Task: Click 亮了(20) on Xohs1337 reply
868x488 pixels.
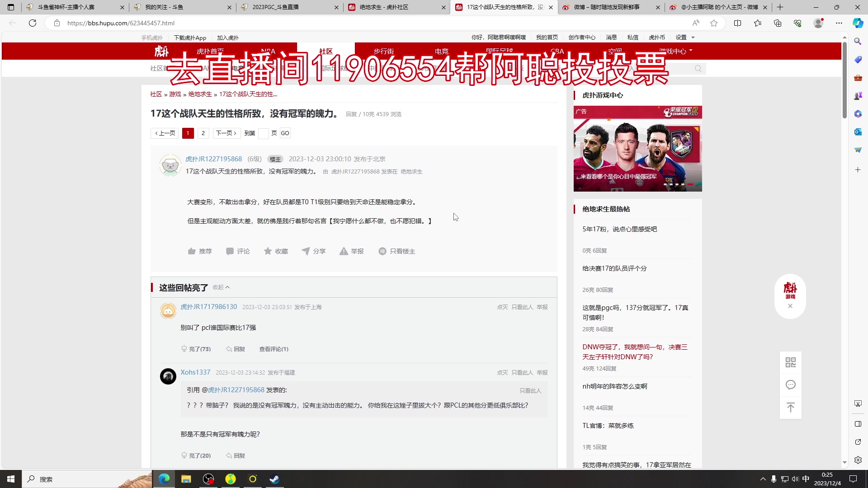Action: point(196,456)
